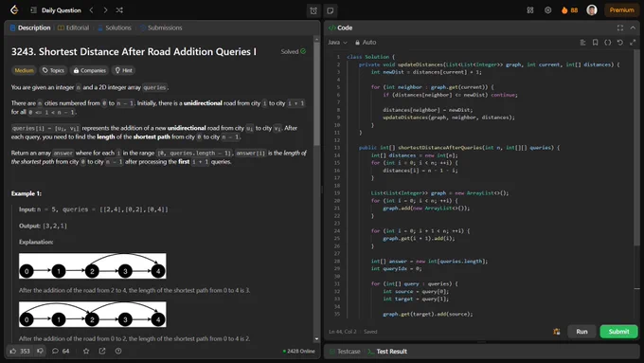This screenshot has height=363, width=644.
Task: Pick a random question shuffle icon
Action: 119,9
